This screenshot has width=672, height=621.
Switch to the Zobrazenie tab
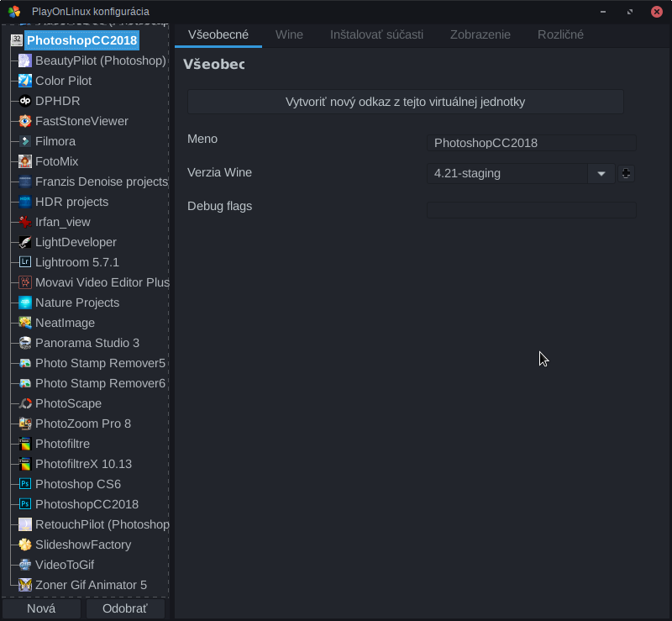click(480, 34)
